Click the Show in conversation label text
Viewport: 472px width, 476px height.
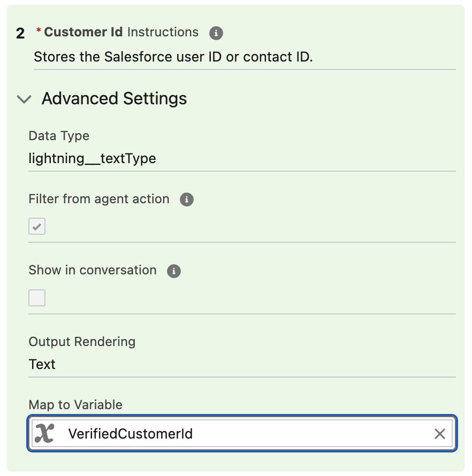click(92, 270)
